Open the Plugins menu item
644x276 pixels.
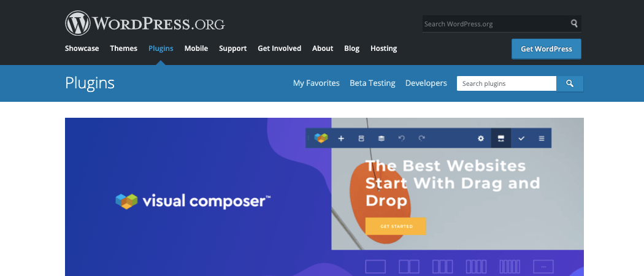pyautogui.click(x=161, y=48)
